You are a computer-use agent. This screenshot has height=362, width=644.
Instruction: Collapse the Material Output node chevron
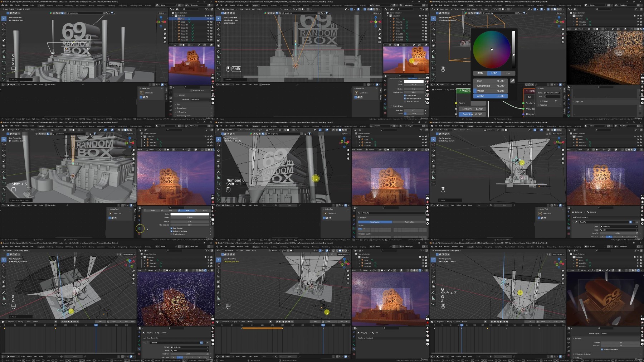[x=527, y=91]
